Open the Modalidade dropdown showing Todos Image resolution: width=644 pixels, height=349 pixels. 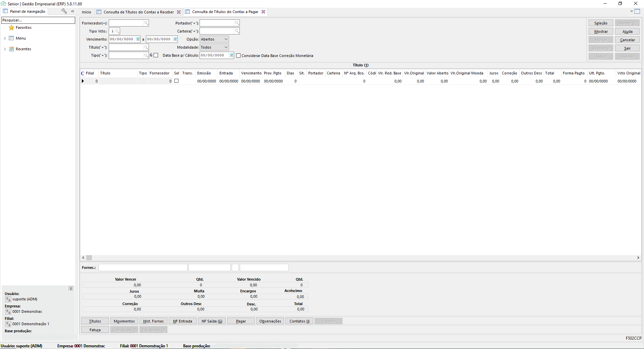coord(226,47)
